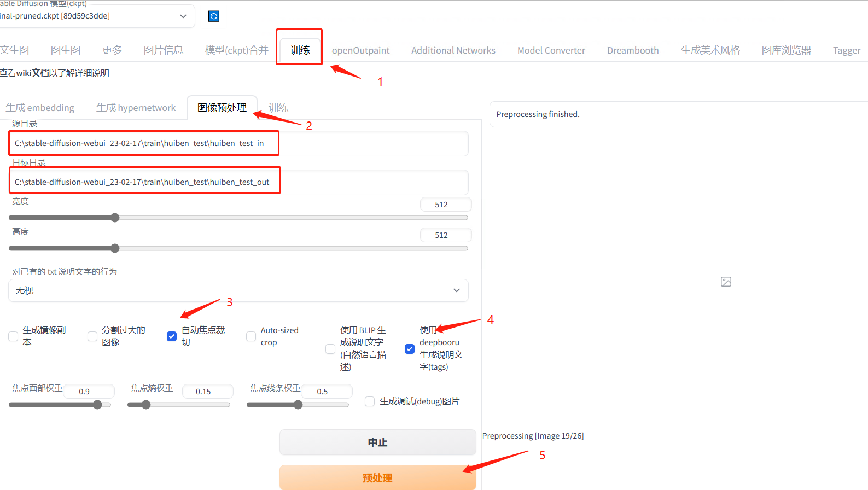The width and height of the screenshot is (868, 490).
Task: Go to the Model Converter tab
Action: [x=551, y=50]
